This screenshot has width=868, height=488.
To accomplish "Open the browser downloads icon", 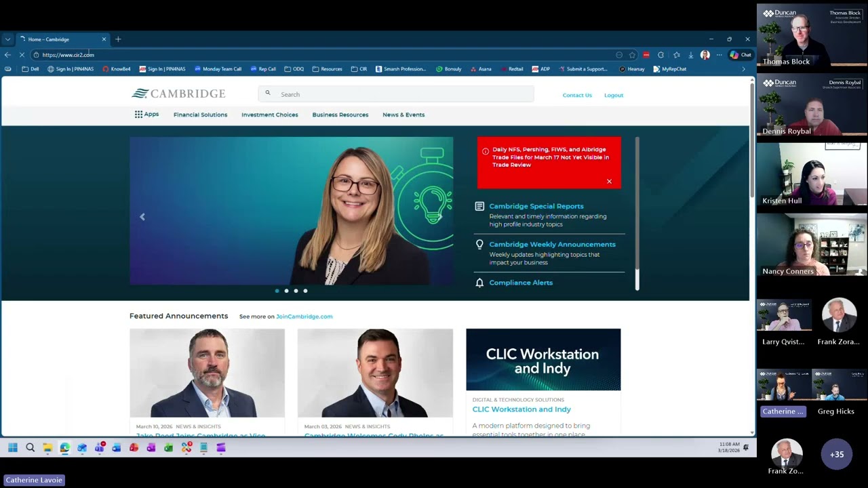I will pyautogui.click(x=690, y=55).
